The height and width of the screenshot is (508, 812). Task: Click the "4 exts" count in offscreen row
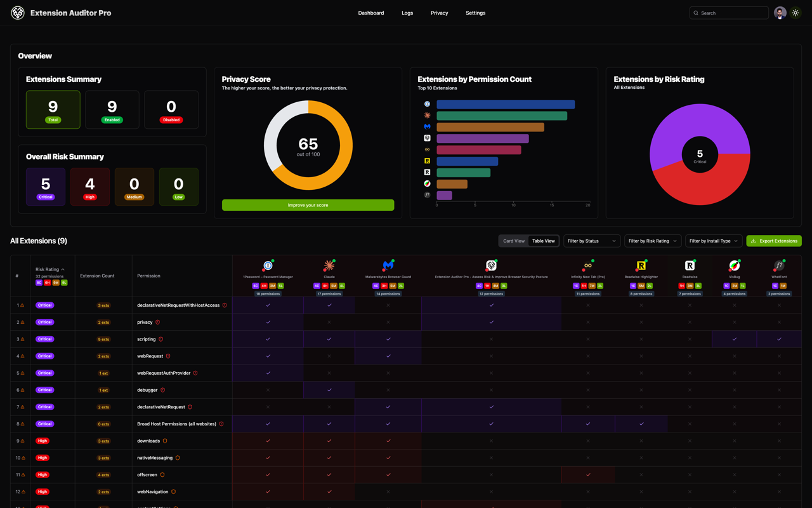click(103, 474)
